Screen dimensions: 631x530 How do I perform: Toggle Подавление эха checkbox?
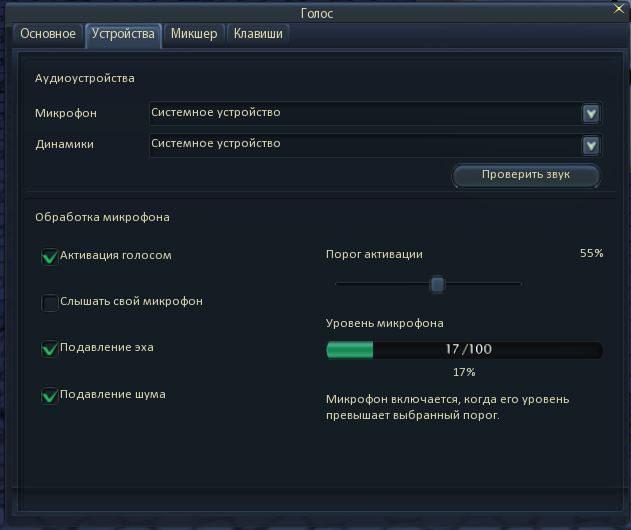point(50,349)
